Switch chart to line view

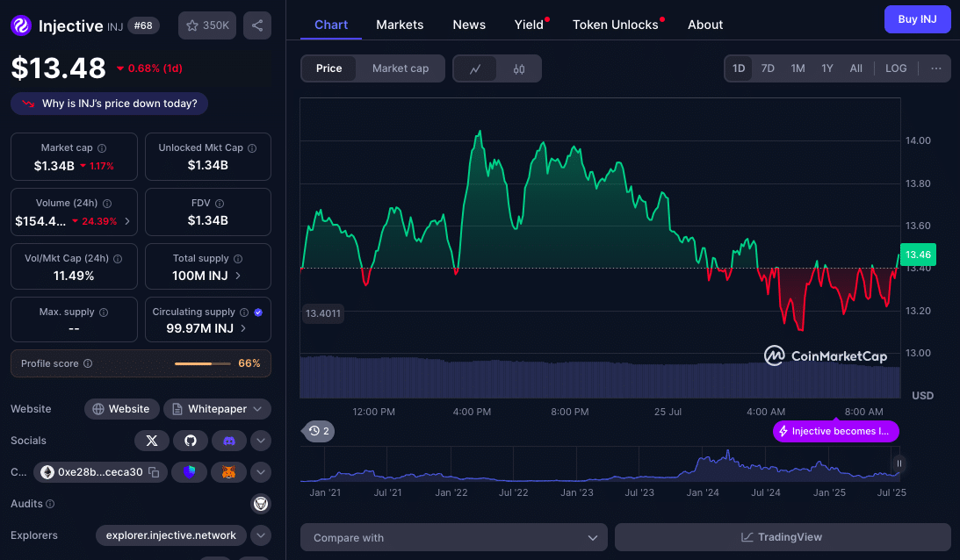coord(475,68)
